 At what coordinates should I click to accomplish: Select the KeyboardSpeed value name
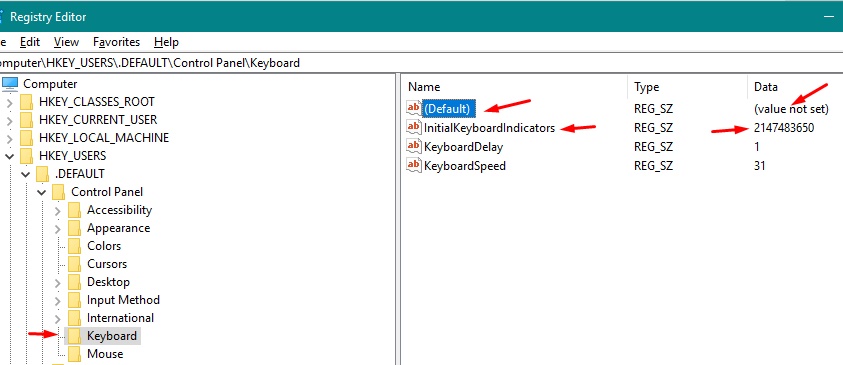pyautogui.click(x=465, y=166)
